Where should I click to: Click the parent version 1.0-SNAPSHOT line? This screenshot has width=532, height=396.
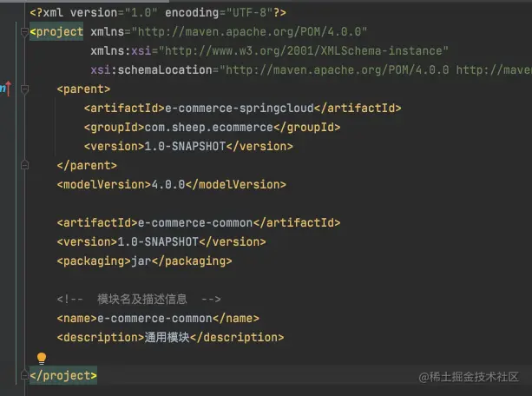(188, 147)
